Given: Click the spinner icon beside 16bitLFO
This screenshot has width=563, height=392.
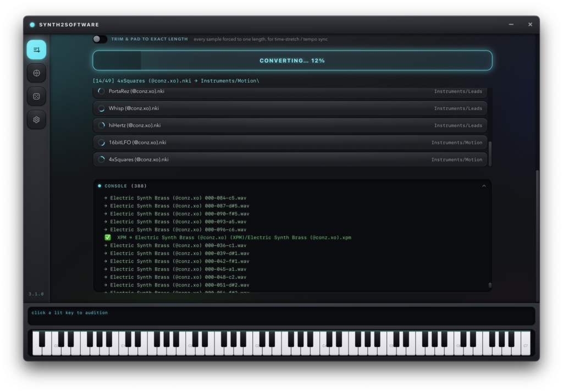Looking at the screenshot, I should (x=101, y=142).
